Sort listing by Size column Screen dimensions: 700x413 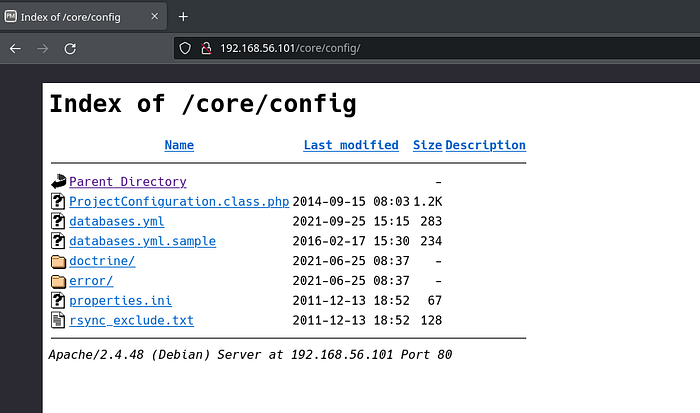pos(427,145)
